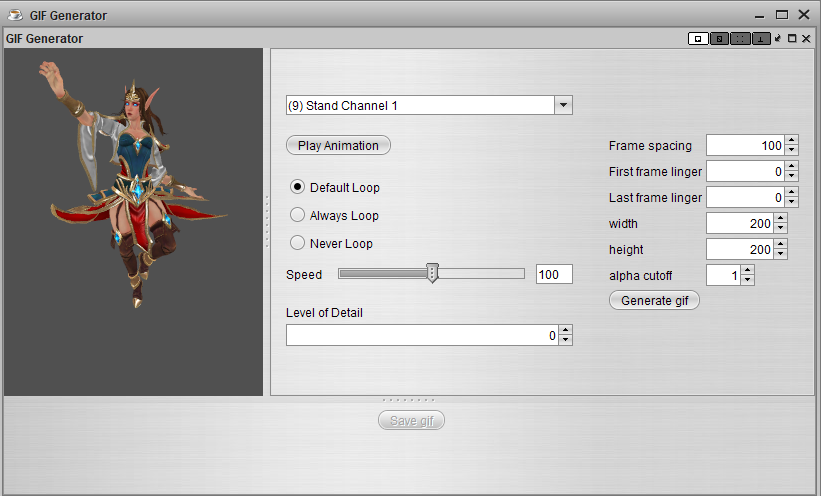This screenshot has height=496, width=821.
Task: Click the animation combo box text field
Action: click(420, 105)
